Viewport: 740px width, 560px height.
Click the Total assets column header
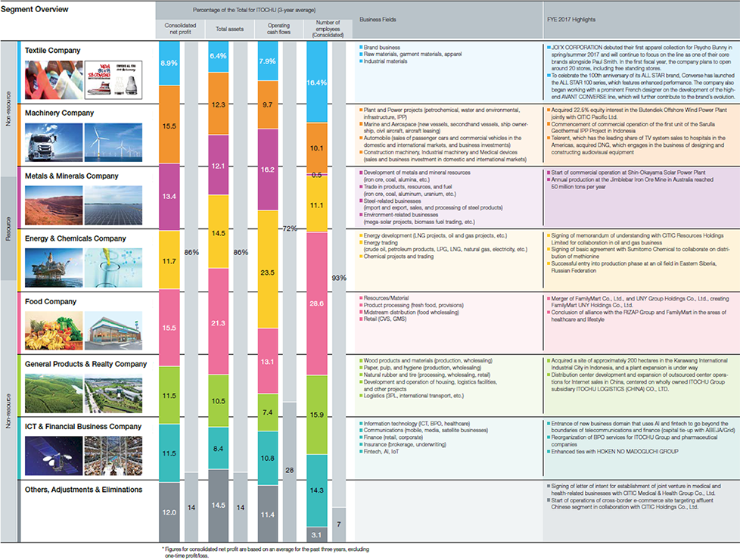[230, 29]
